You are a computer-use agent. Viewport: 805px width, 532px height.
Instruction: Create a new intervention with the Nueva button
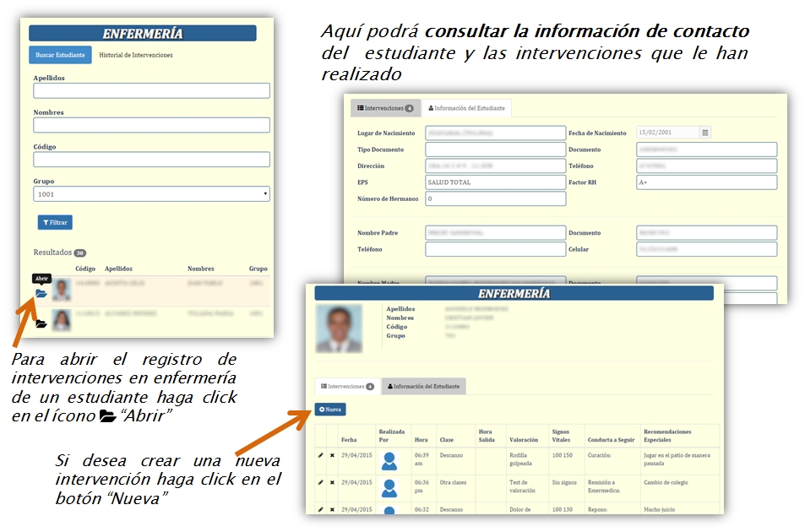click(x=330, y=410)
